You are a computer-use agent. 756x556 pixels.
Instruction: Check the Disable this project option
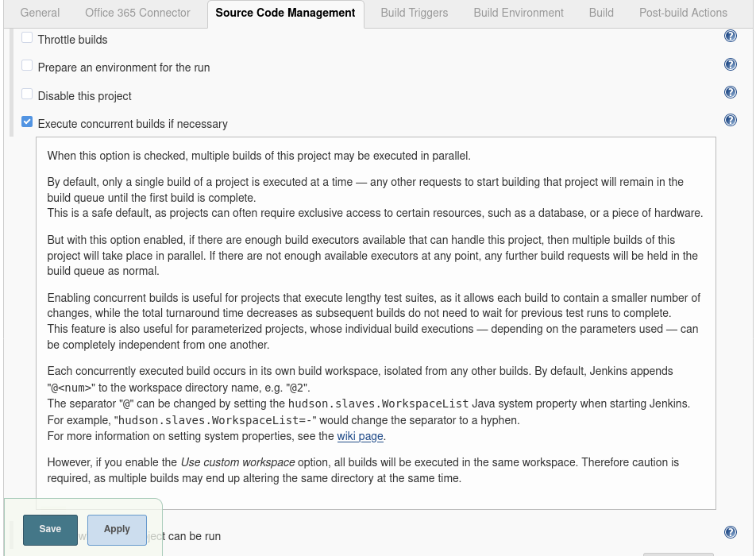pos(26,92)
